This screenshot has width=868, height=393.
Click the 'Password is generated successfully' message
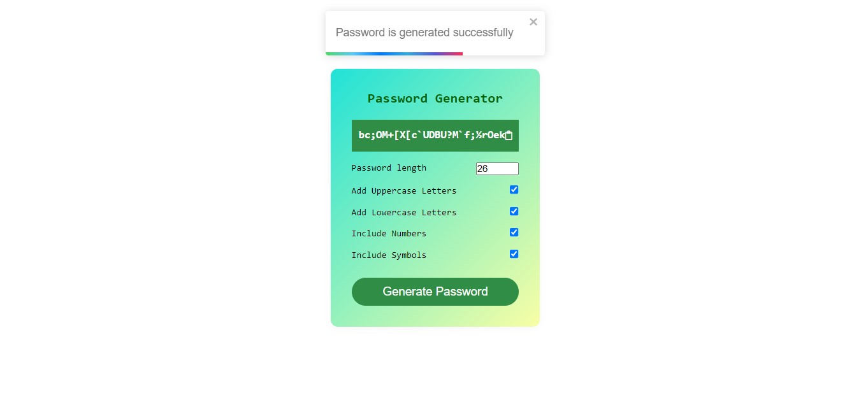click(424, 32)
